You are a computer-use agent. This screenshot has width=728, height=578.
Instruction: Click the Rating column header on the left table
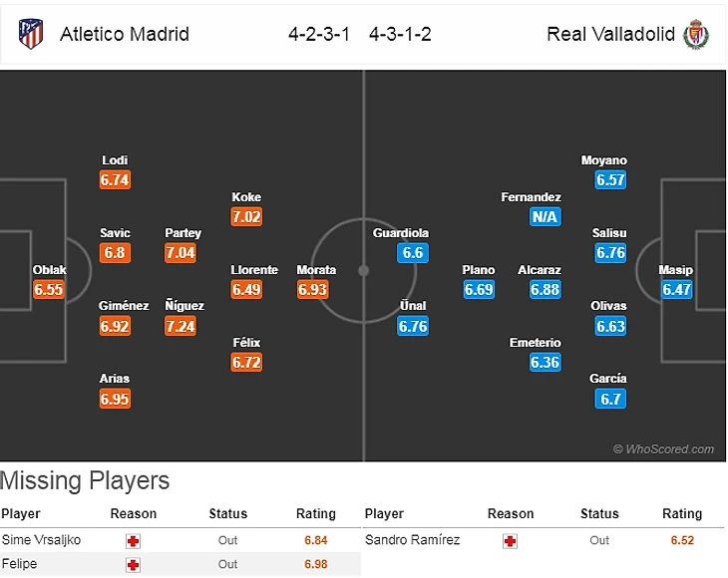tap(316, 514)
